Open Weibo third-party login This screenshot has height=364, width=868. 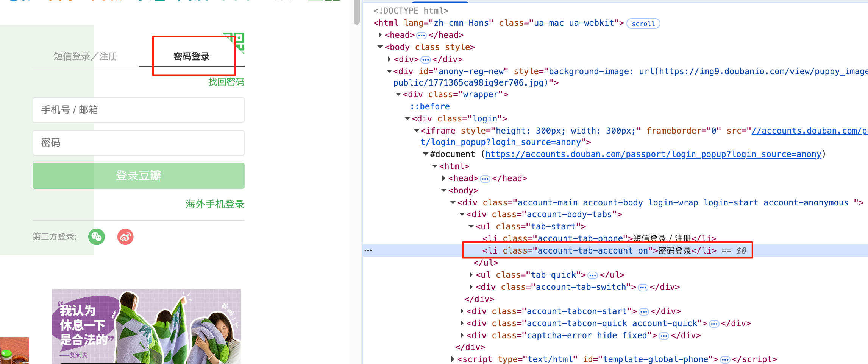pos(125,237)
